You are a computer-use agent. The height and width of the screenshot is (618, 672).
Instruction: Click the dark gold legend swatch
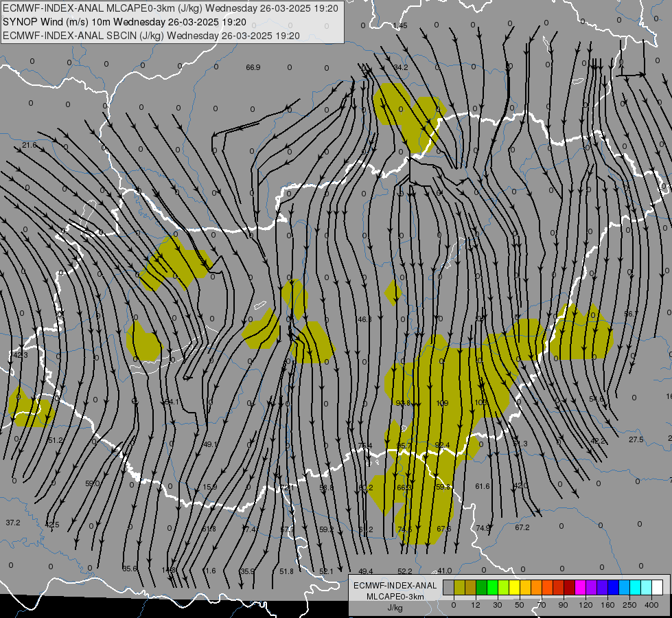tap(471, 588)
